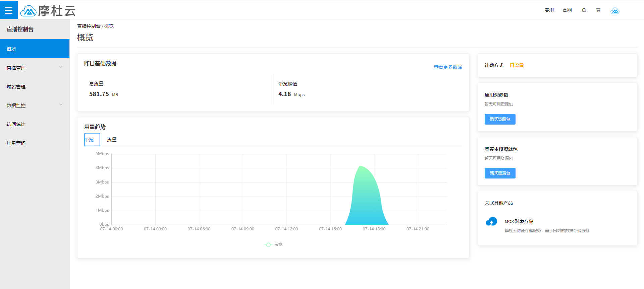Toggle the 带宽 legend marker below chart
The width and height of the screenshot is (644, 289).
click(268, 245)
